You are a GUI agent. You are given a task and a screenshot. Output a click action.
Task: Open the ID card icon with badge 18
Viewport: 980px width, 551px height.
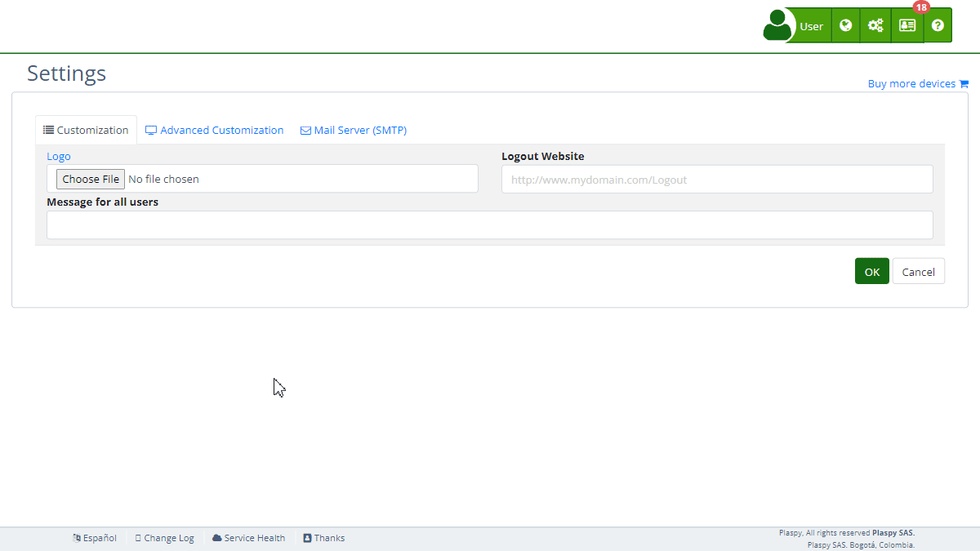click(x=907, y=25)
